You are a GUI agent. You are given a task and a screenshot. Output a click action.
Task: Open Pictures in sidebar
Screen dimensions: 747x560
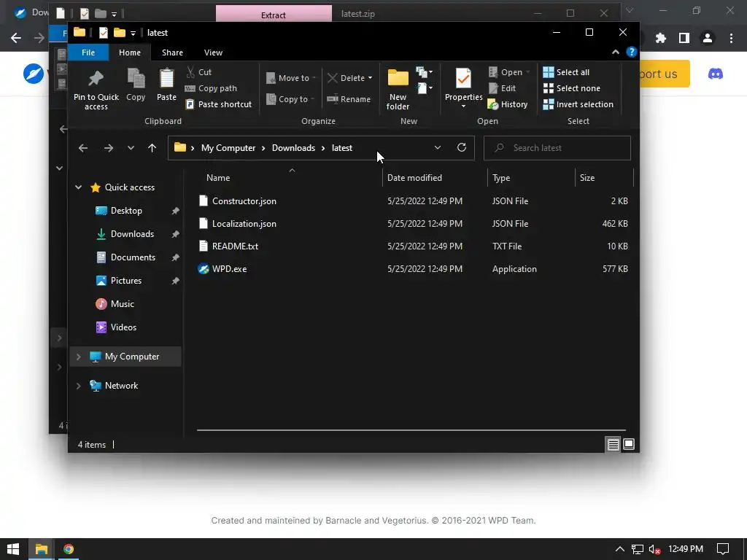125,281
